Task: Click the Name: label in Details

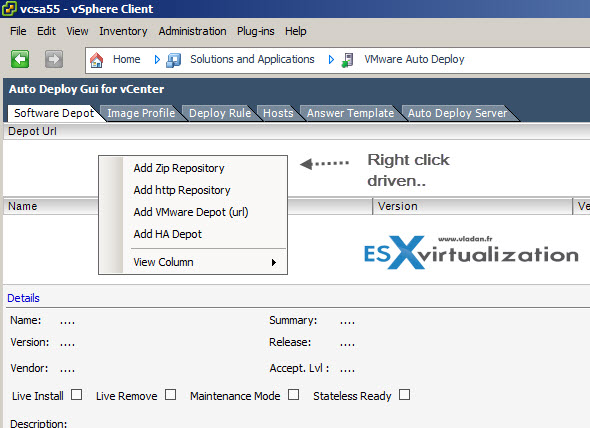Action: (26, 320)
